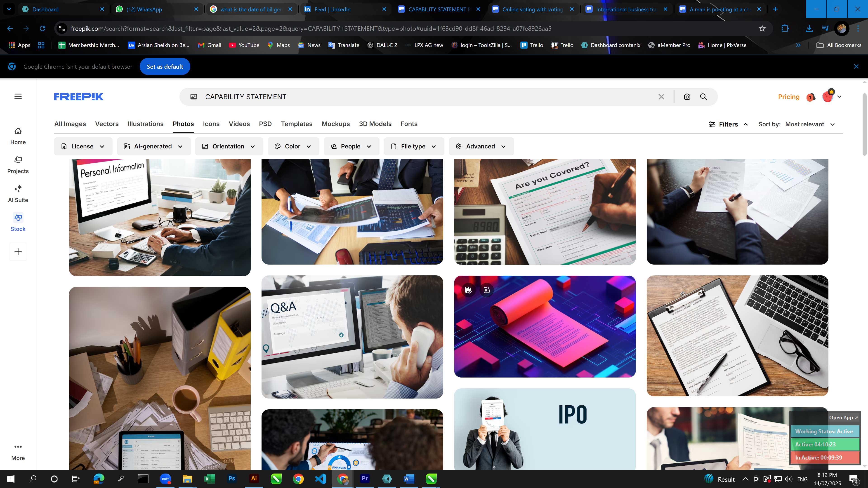Open the Are you Covered form photo
The image size is (868, 488).
tap(545, 212)
